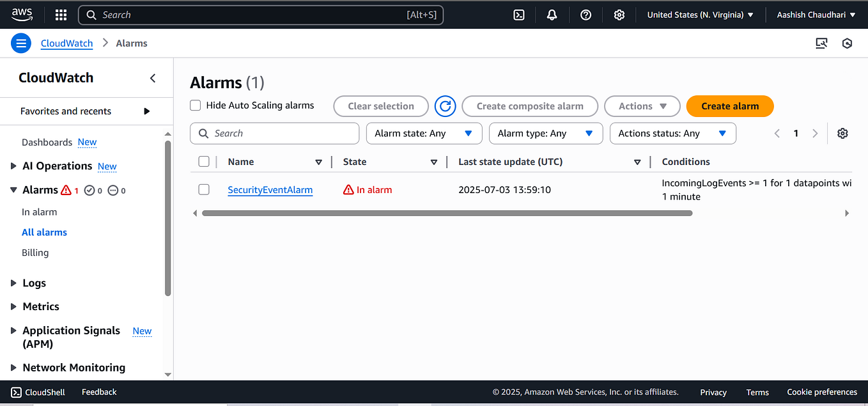The image size is (868, 406).
Task: Open the notifications bell
Action: coord(552,14)
